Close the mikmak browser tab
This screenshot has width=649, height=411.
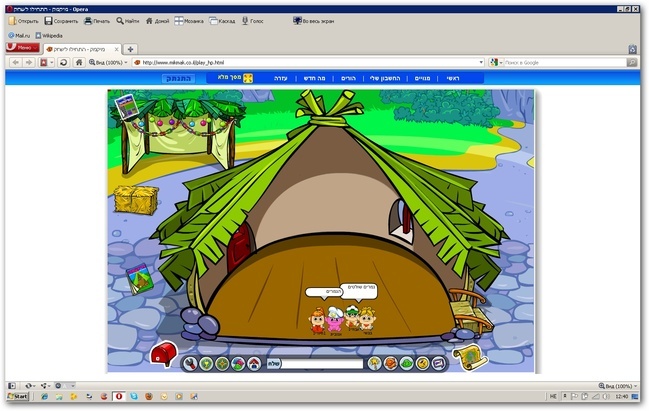pyautogui.click(x=117, y=49)
